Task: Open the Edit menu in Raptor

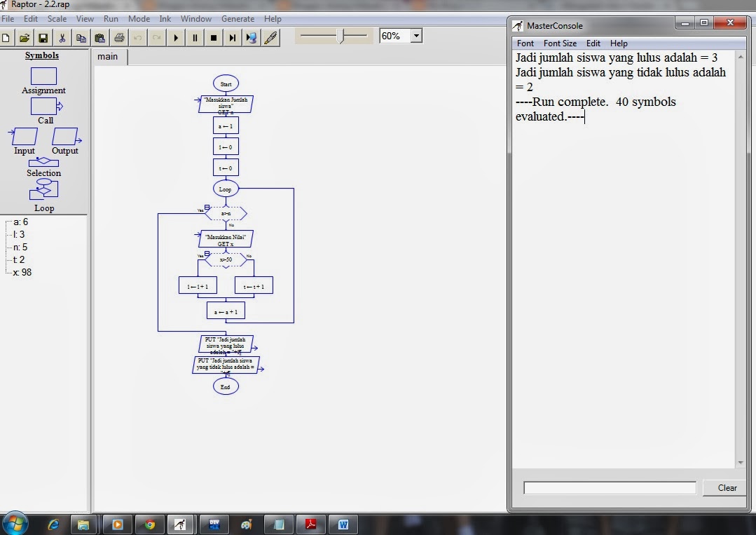Action: coord(30,19)
